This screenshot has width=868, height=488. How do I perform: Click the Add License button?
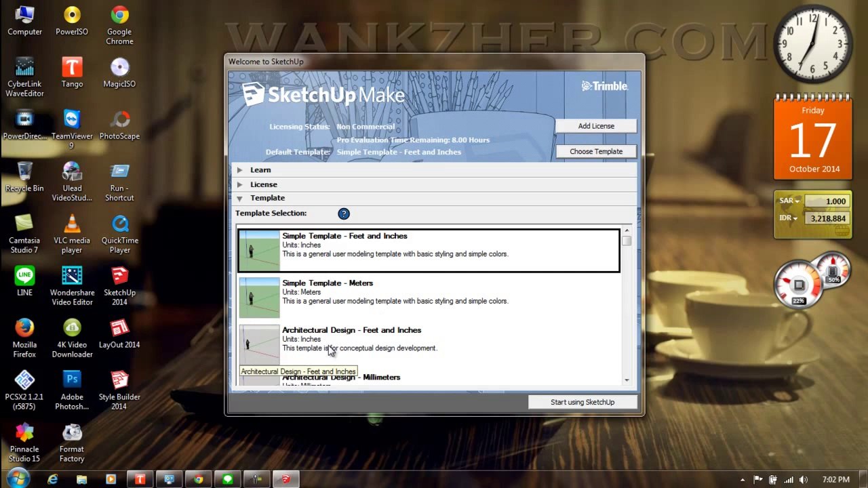pyautogui.click(x=596, y=126)
